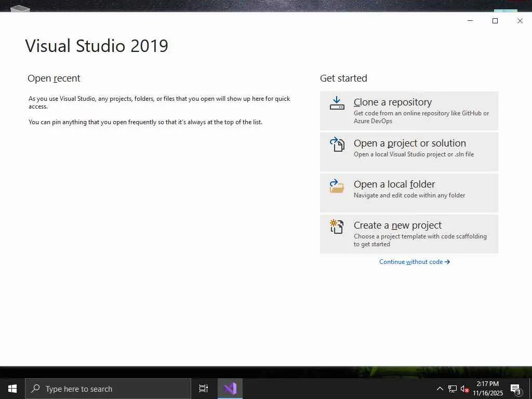Open the taskbar clock and date

pyautogui.click(x=487, y=389)
